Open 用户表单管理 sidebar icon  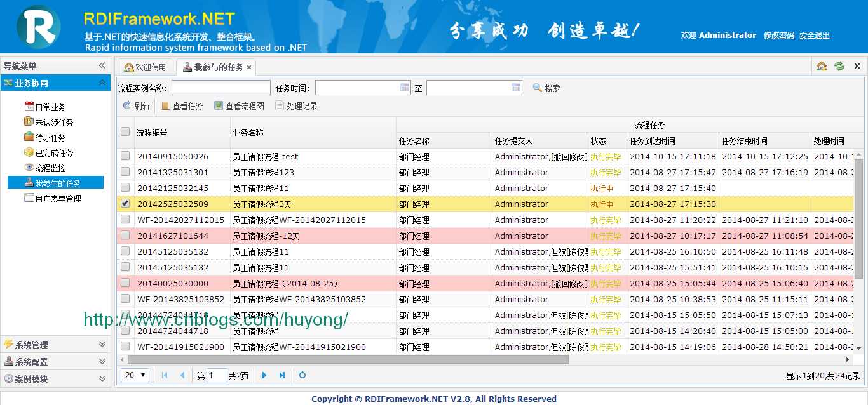click(29, 198)
